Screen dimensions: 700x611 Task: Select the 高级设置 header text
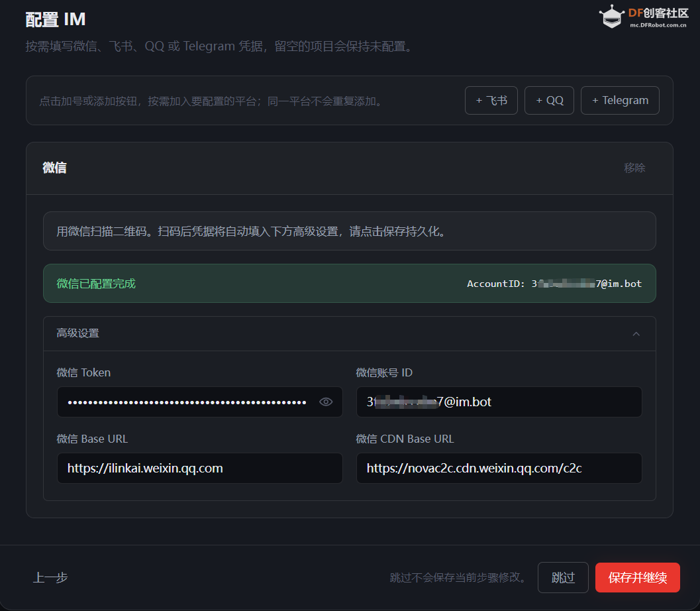pyautogui.click(x=77, y=333)
